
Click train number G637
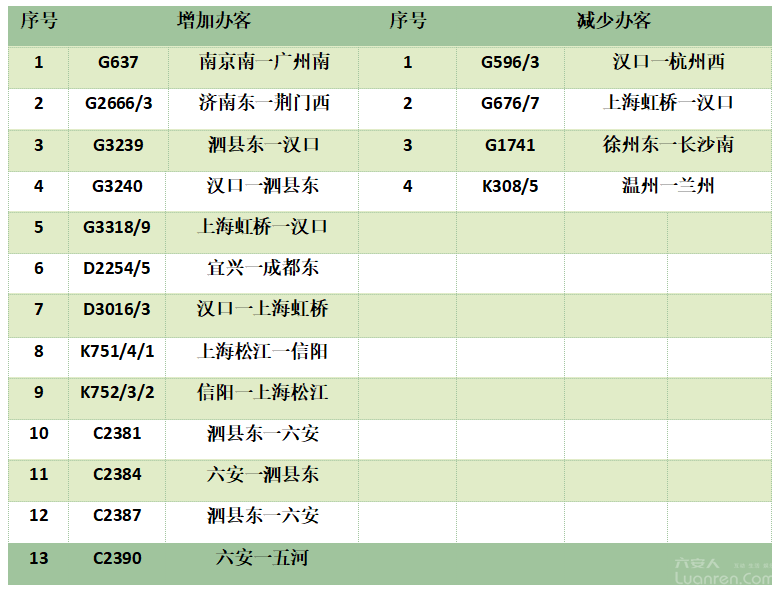tap(118, 62)
